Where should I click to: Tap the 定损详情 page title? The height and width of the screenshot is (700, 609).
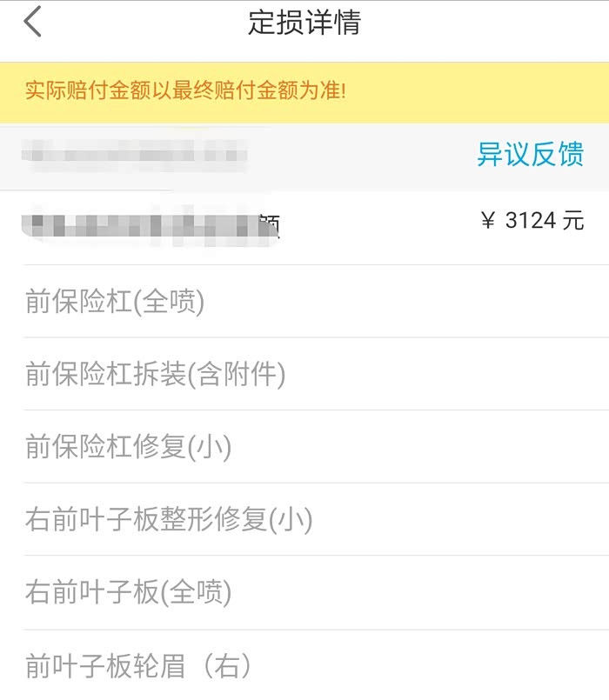[x=304, y=23]
